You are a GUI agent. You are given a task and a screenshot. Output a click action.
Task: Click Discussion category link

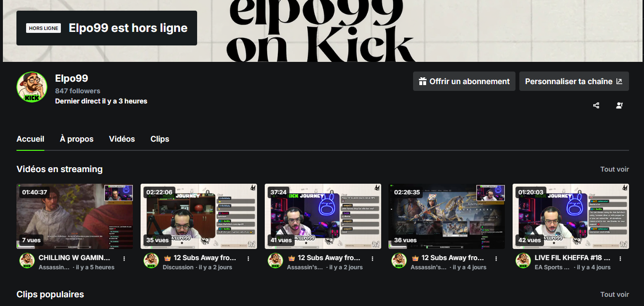coord(179,267)
